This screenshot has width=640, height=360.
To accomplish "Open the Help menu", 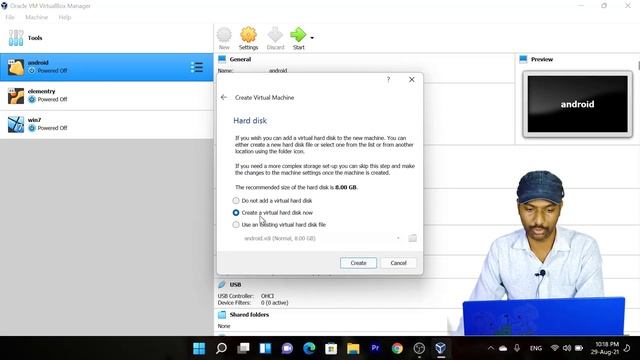I will pos(64,17).
